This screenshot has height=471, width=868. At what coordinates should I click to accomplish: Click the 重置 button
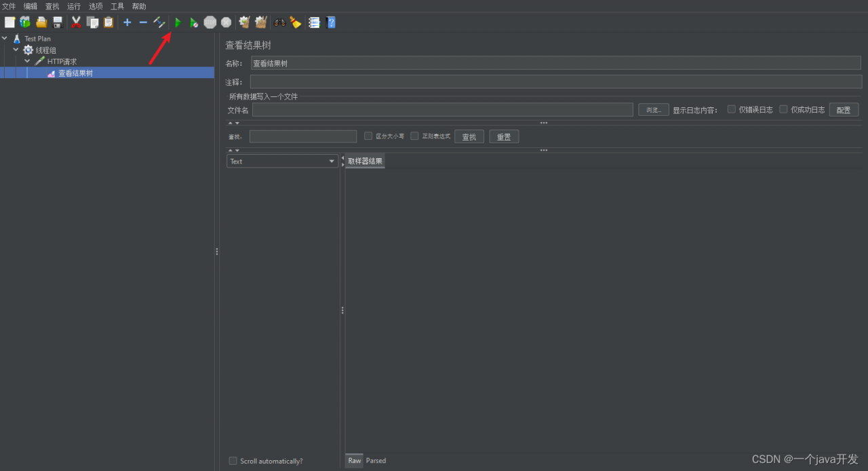pos(504,136)
